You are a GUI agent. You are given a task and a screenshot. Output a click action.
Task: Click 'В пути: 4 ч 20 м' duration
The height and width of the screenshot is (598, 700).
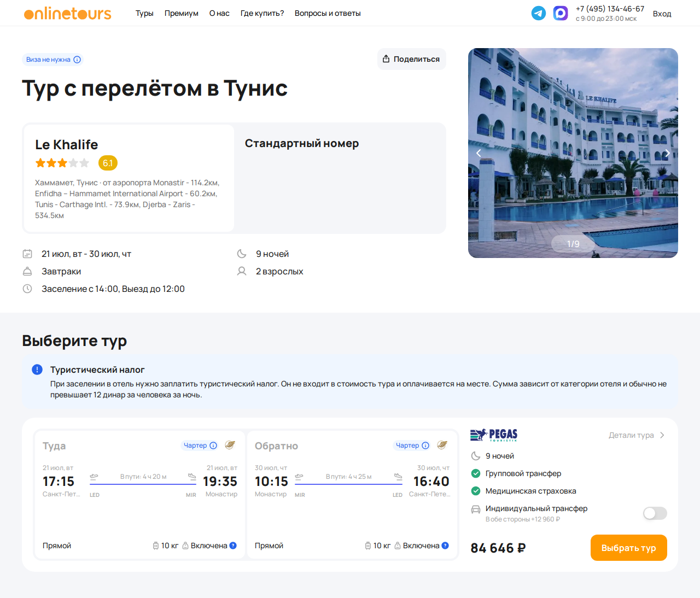pos(143,477)
